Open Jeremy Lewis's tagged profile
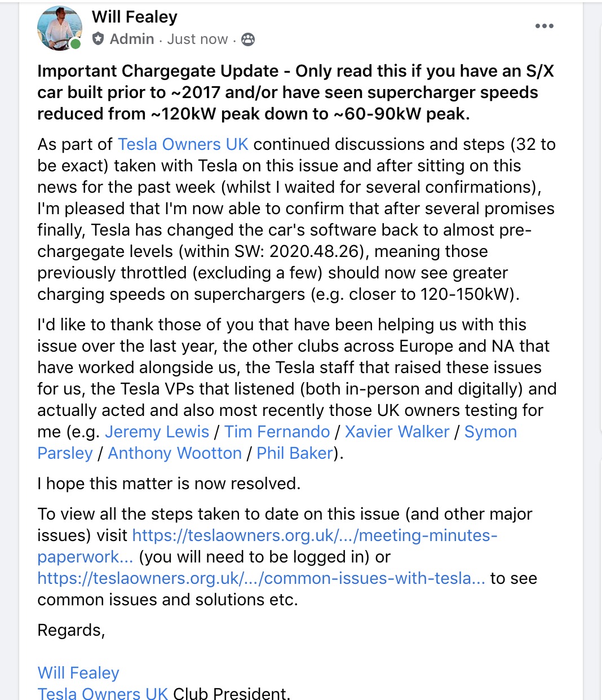602x700 pixels. (x=157, y=432)
